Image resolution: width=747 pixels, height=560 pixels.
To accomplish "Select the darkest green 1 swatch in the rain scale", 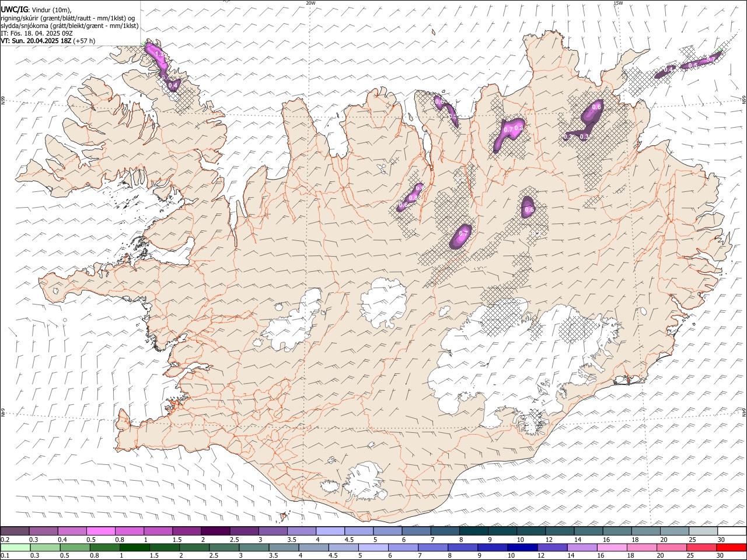I will coord(134,547).
